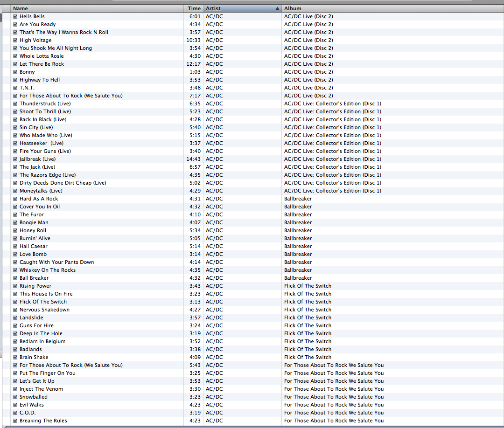Image resolution: width=504 pixels, height=428 pixels.
Task: Toggle checkbox for Landslide
Action: click(x=15, y=318)
